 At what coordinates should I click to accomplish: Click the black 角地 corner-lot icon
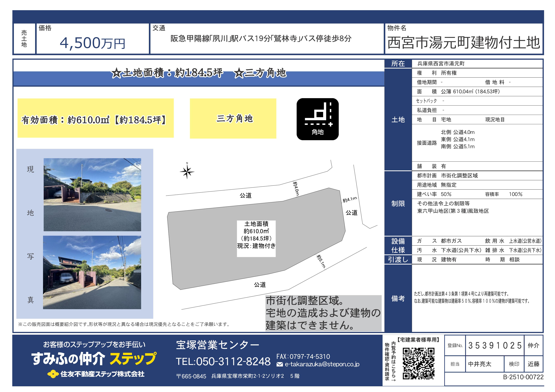[317, 119]
